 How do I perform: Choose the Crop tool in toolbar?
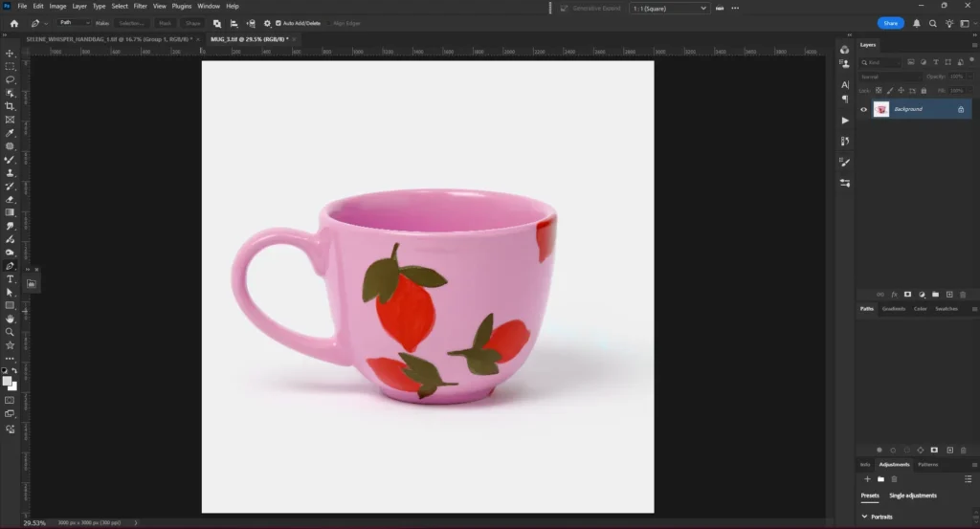pyautogui.click(x=10, y=106)
